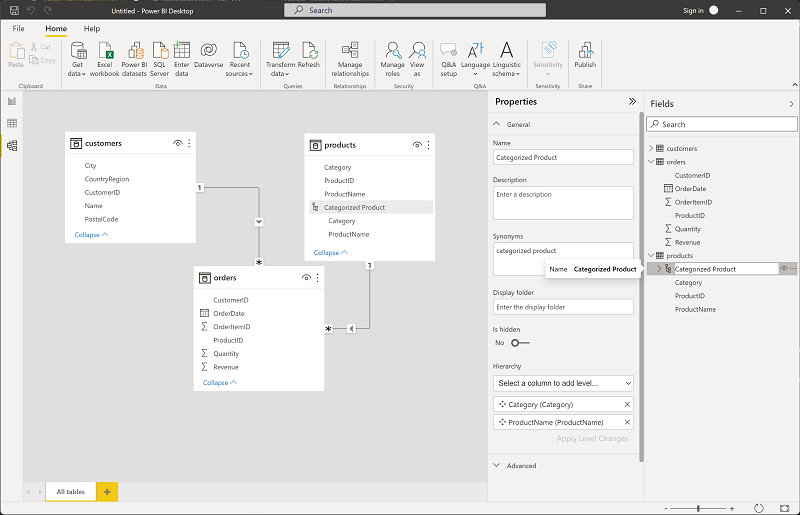This screenshot has height=515, width=800.
Task: Reset zoom level in status bar
Action: (759, 508)
